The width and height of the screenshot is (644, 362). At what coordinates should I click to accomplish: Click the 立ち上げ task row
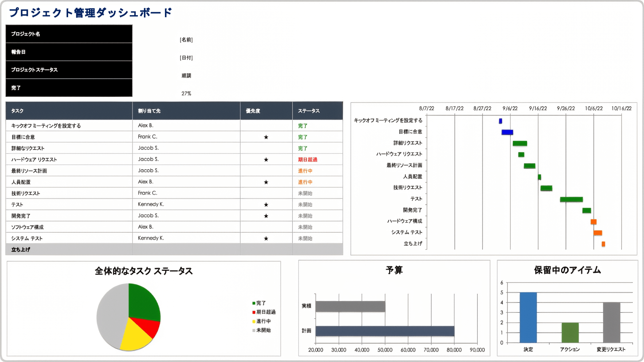pos(174,249)
